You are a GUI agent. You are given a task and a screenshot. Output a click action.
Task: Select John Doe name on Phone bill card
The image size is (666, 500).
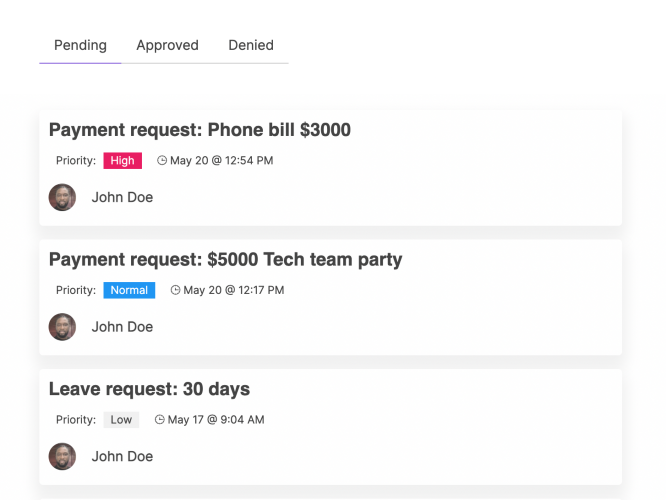point(122,197)
